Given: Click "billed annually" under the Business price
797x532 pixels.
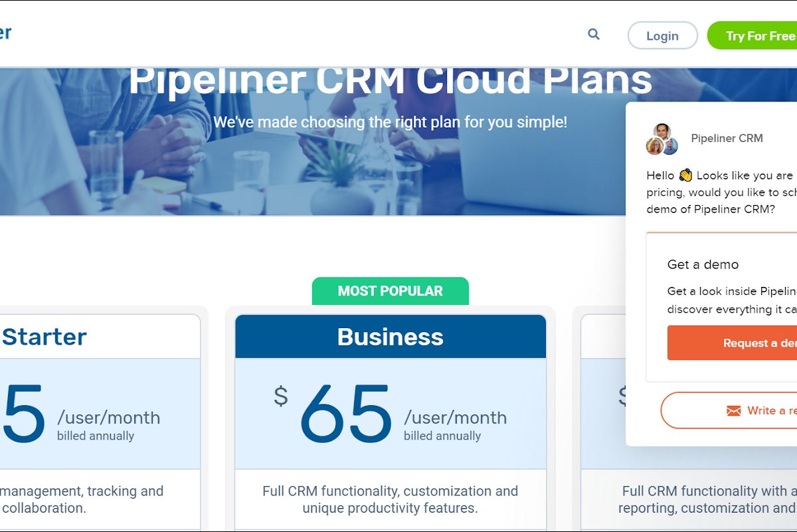Looking at the screenshot, I should point(442,436).
